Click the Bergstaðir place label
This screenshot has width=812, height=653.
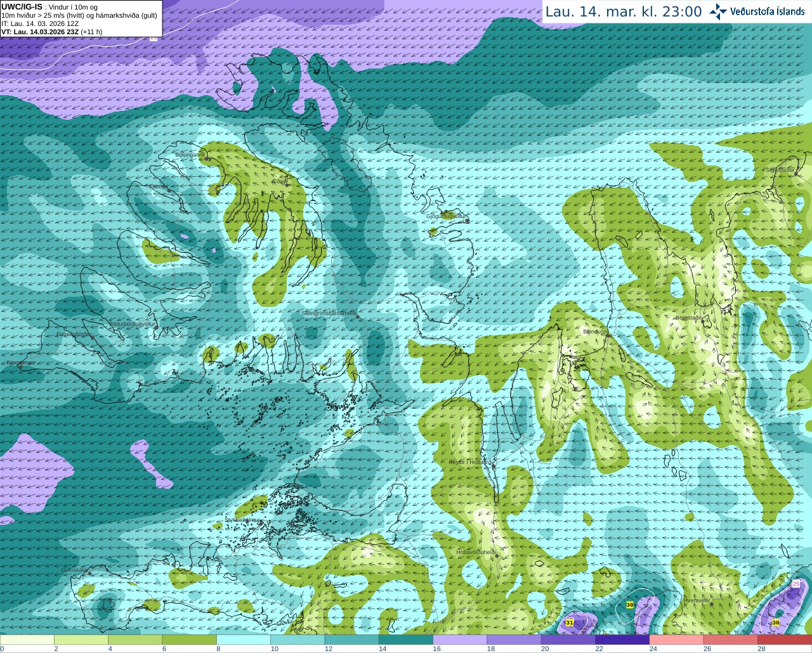pyautogui.click(x=688, y=318)
